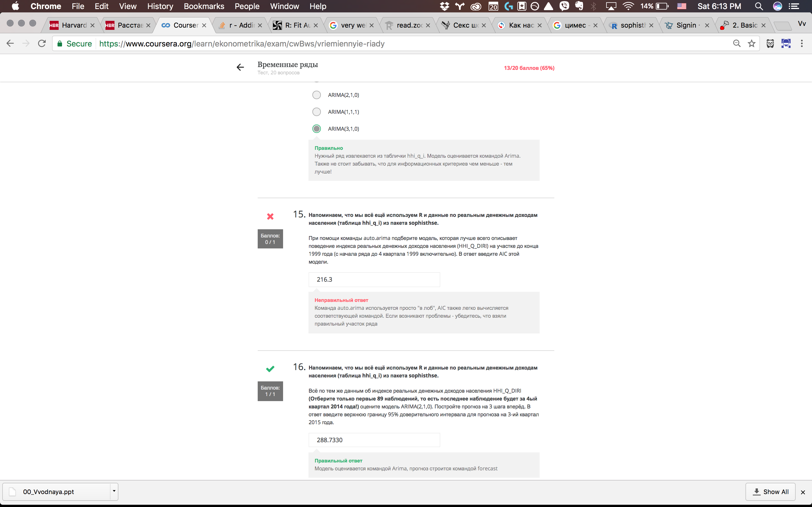Open macOS Spotlight search icon
This screenshot has height=507, width=812.
tap(759, 6)
